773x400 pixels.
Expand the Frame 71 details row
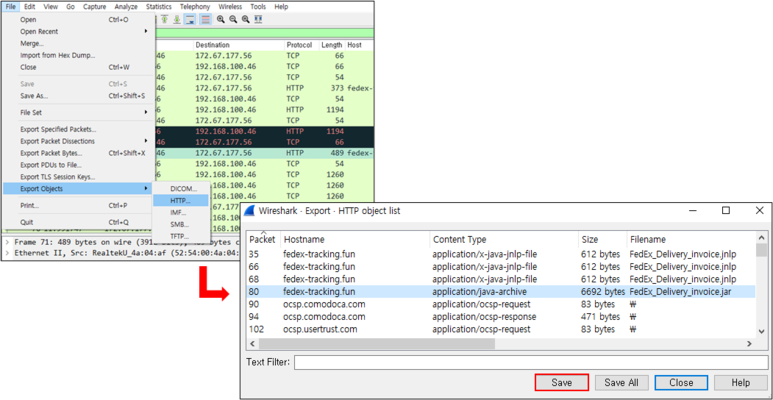tap(7, 242)
